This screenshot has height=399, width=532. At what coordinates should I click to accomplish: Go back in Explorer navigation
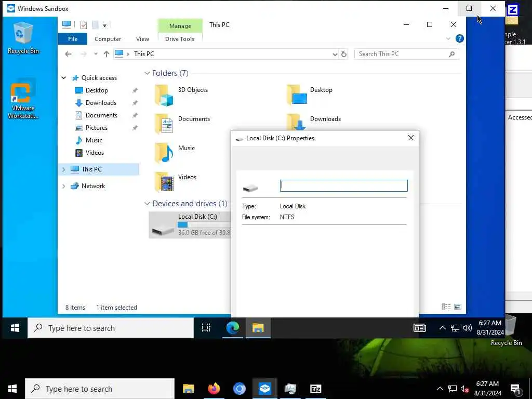point(68,54)
